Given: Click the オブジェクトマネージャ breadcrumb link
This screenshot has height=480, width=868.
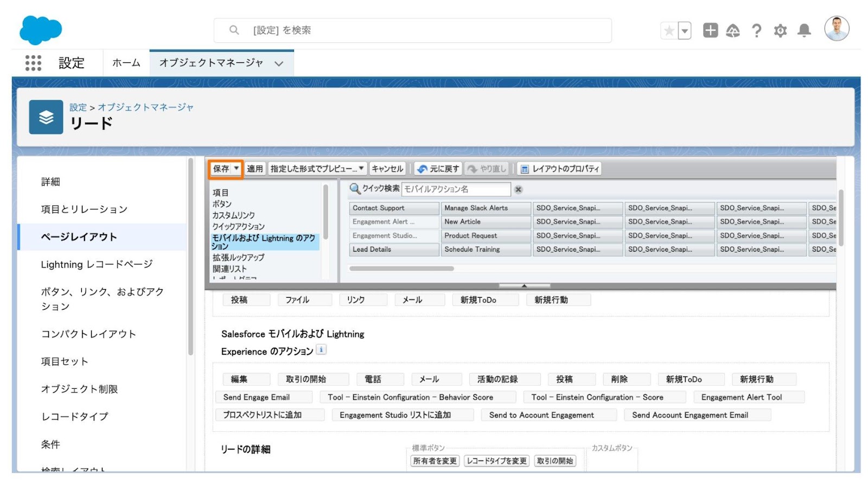Looking at the screenshot, I should click(x=145, y=107).
